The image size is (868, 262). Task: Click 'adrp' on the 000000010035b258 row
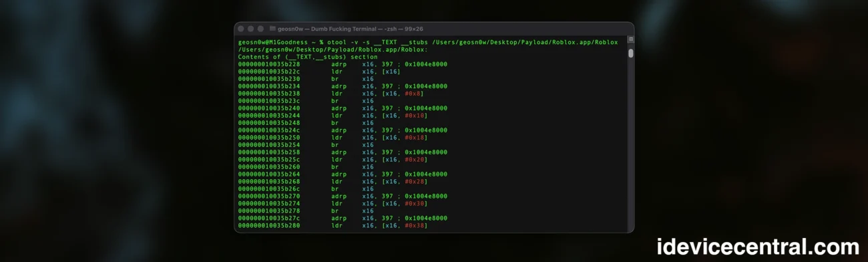[339, 152]
